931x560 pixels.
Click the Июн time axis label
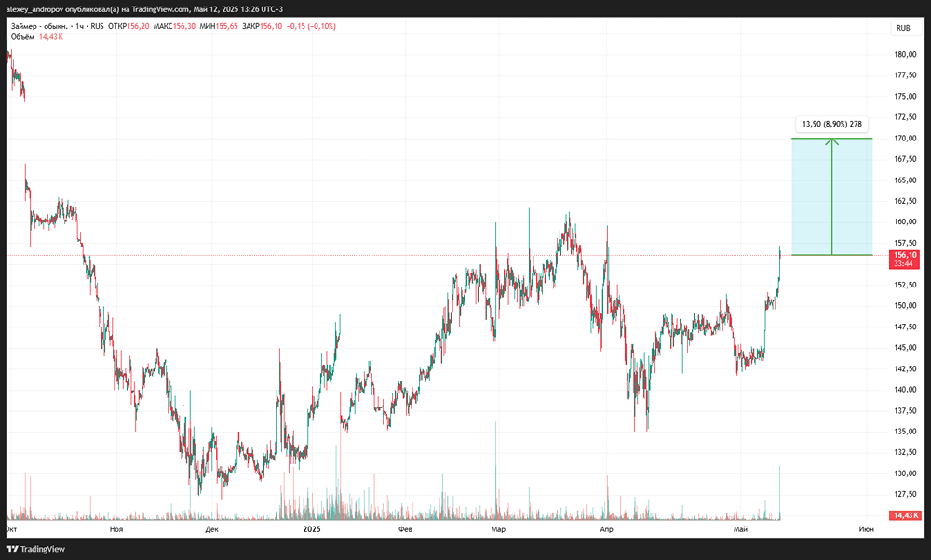(866, 529)
